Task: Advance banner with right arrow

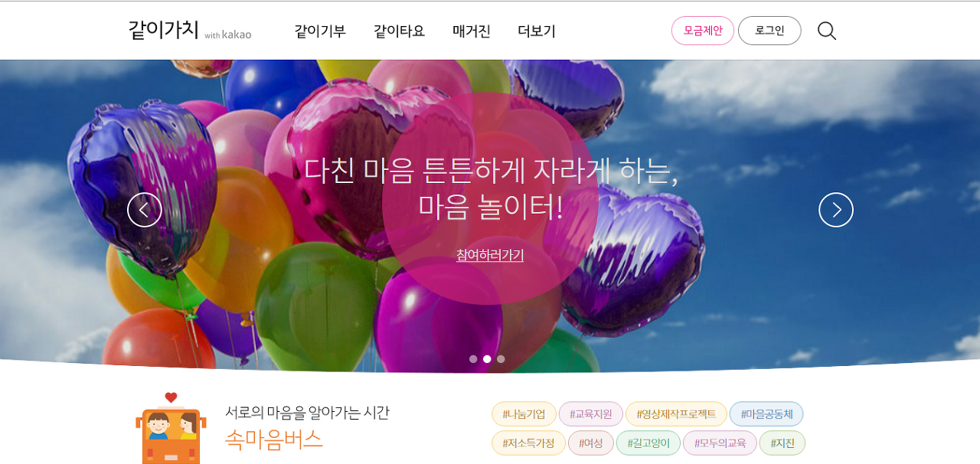Action: 836,210
